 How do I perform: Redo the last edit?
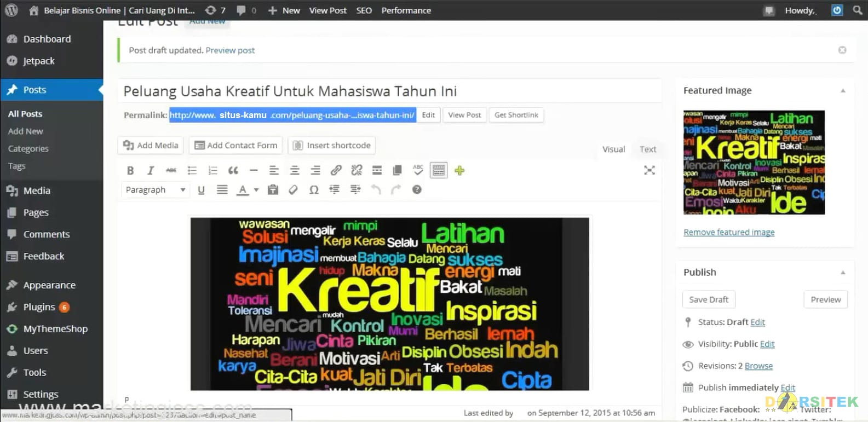pos(396,190)
